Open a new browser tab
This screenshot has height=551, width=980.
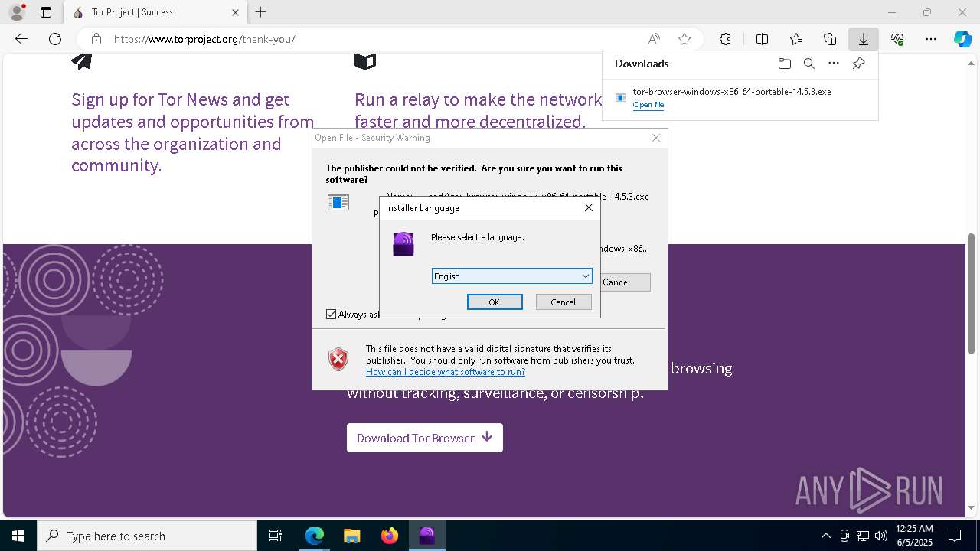coord(261,12)
